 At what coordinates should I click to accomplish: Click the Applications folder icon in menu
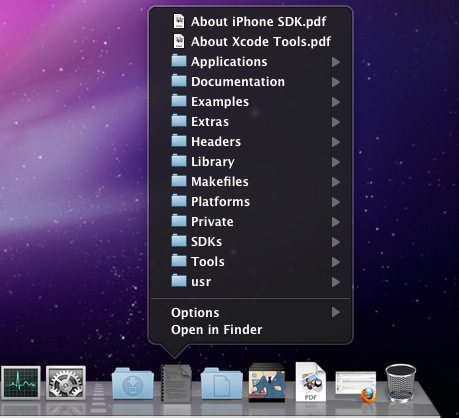(x=179, y=61)
